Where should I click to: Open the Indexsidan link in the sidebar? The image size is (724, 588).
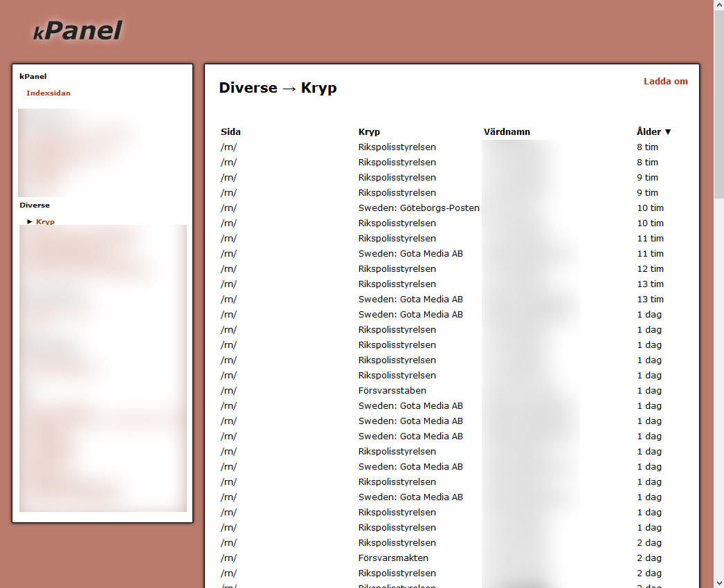click(48, 93)
